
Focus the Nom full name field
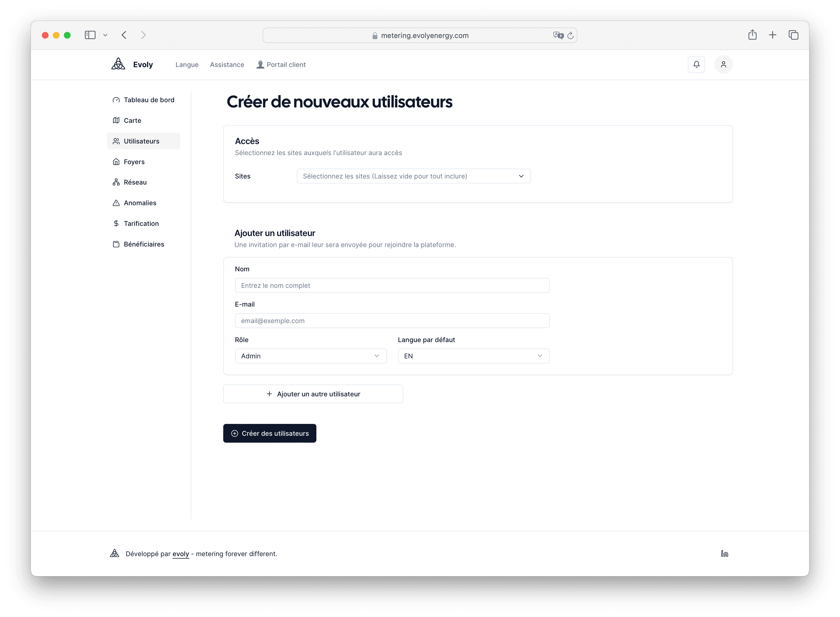[x=392, y=285]
